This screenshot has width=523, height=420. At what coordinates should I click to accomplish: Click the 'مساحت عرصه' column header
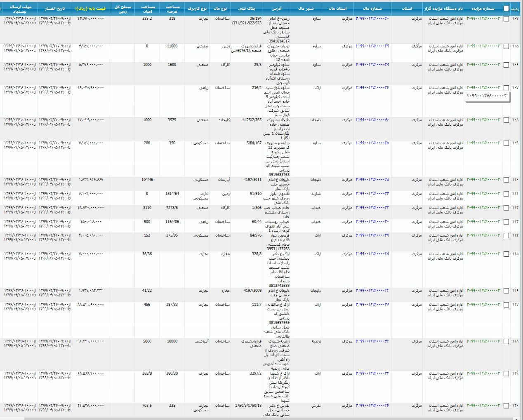tap(172, 9)
